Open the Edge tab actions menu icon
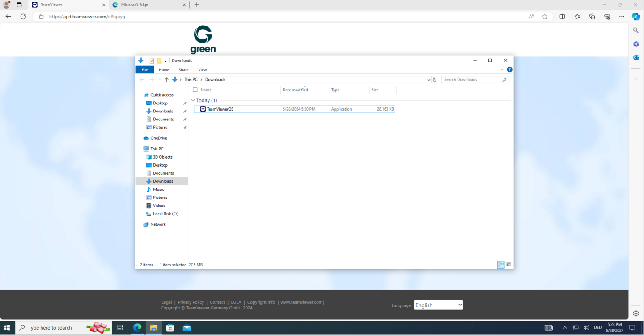The height and width of the screenshot is (335, 644). pyautogui.click(x=19, y=5)
